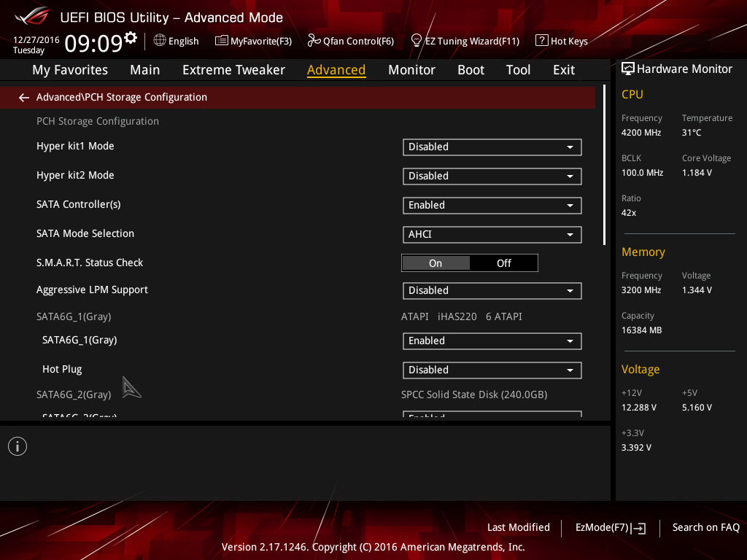Set S.M.A.R.T. Status Check to Off
Screen dimensions: 747x560
[504, 262]
